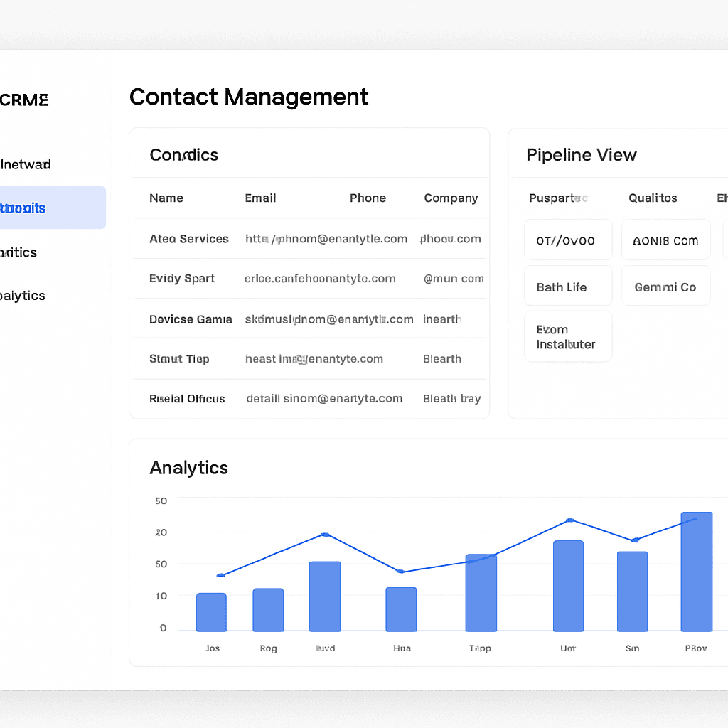Click the Qualitos pipeline column header

tap(653, 198)
